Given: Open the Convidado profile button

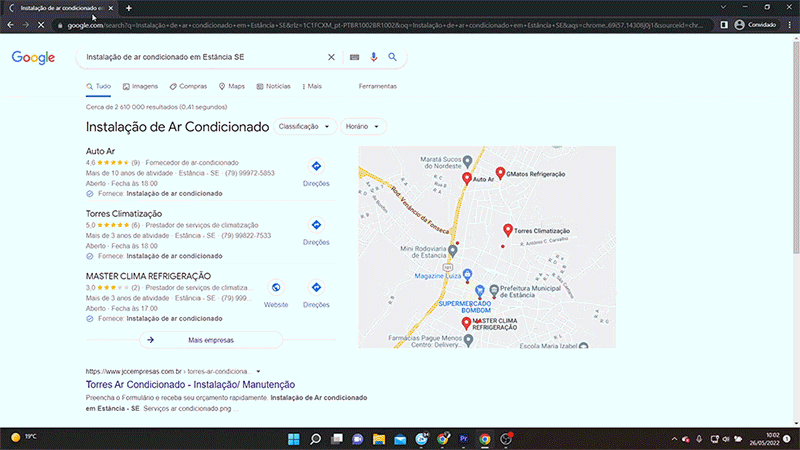Looking at the screenshot, I should pos(756,25).
